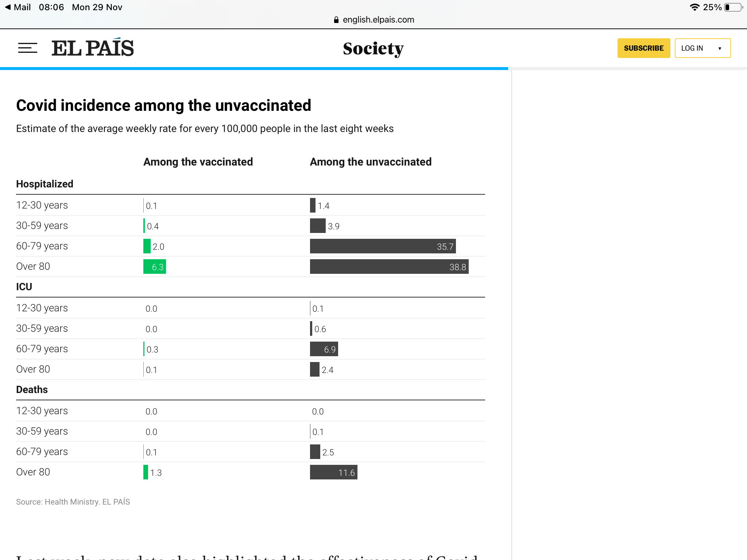Click the Among the vaccinated column header
The width and height of the screenshot is (747, 560).
[198, 162]
